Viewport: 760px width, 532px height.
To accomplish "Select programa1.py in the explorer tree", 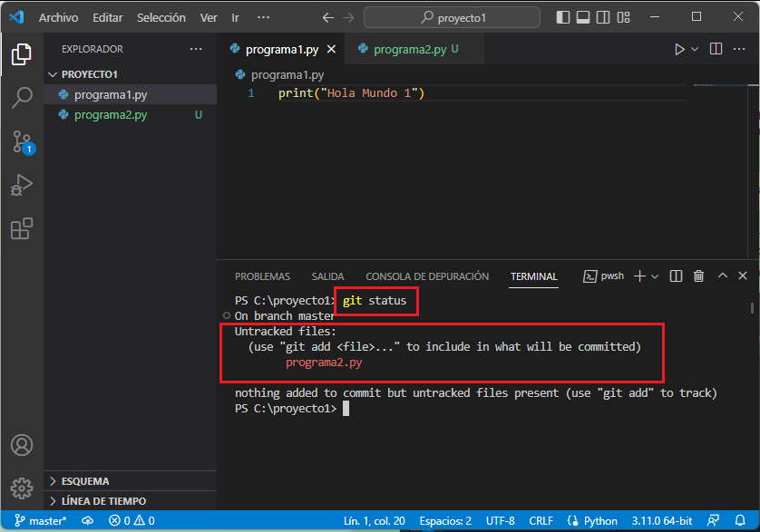I will point(130,94).
